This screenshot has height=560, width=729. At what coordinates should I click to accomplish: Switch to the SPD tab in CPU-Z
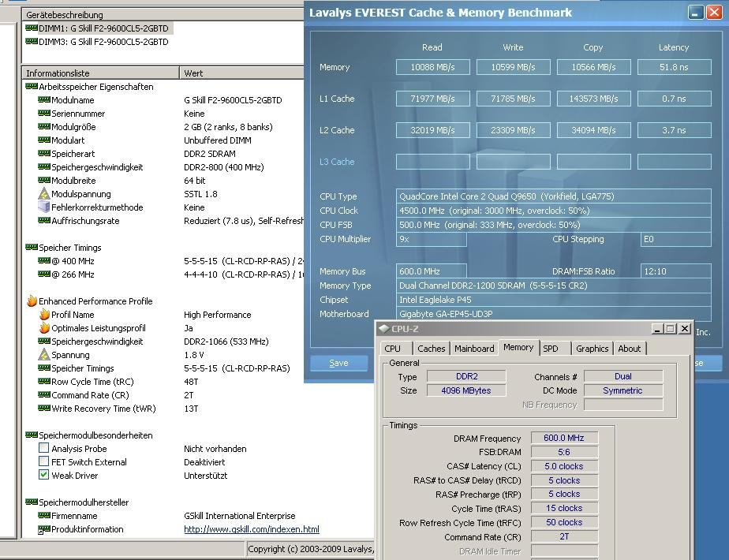point(555,349)
